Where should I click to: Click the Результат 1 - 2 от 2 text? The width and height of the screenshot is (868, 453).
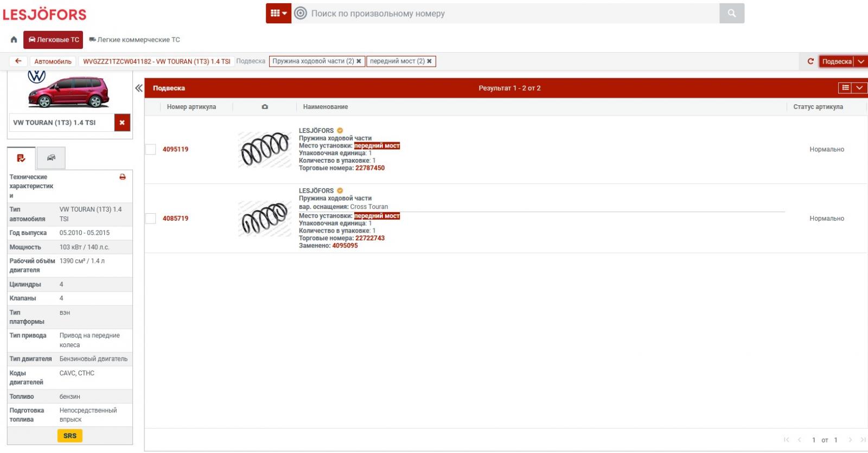click(x=509, y=88)
